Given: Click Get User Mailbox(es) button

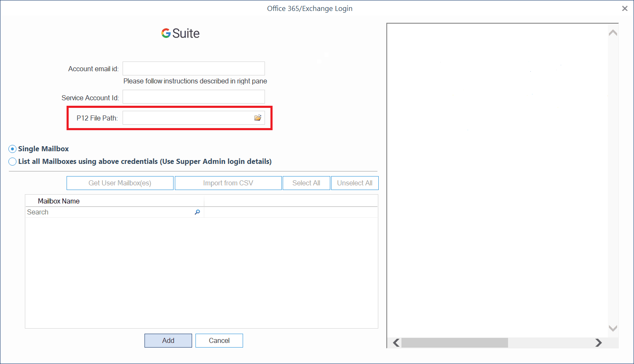Looking at the screenshot, I should tap(120, 183).
